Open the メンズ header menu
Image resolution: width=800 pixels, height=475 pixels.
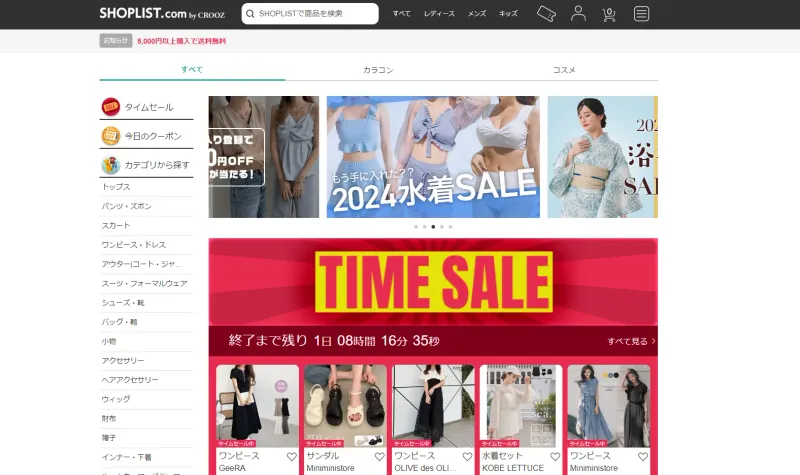point(477,14)
